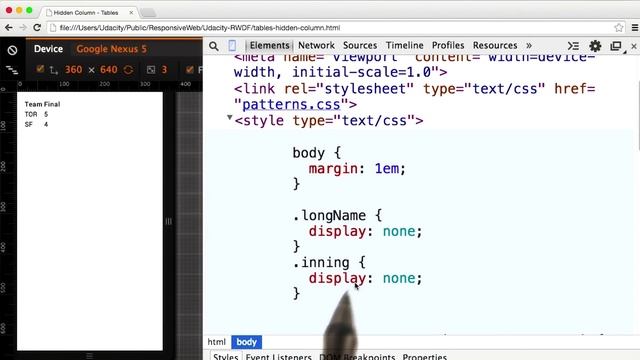The image size is (640, 360).
Task: Open the Elements panel tab
Action: pyautogui.click(x=269, y=45)
